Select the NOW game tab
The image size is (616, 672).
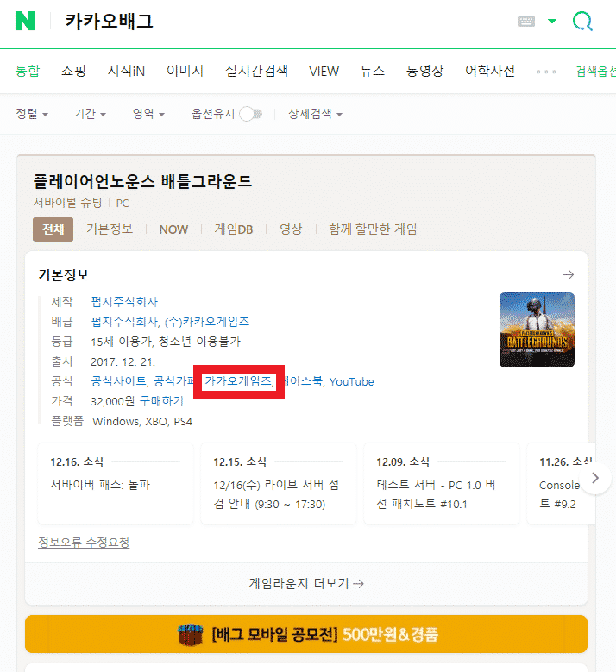point(173,229)
